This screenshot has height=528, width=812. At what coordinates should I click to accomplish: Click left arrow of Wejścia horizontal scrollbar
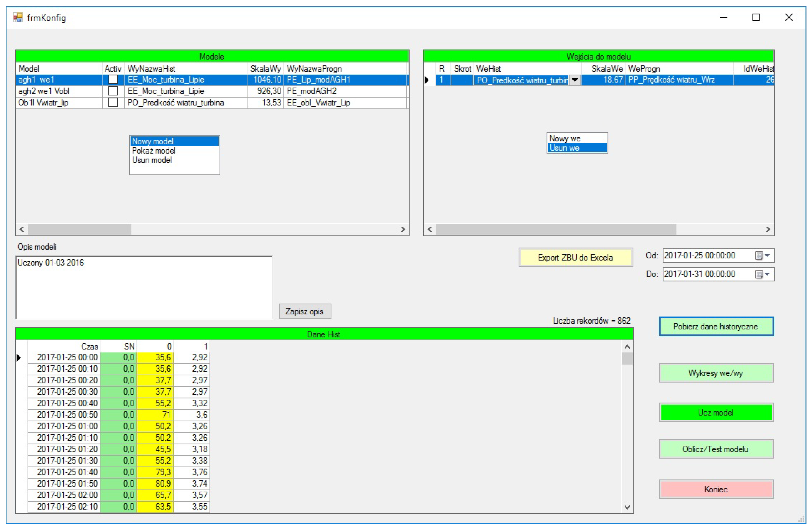point(430,229)
